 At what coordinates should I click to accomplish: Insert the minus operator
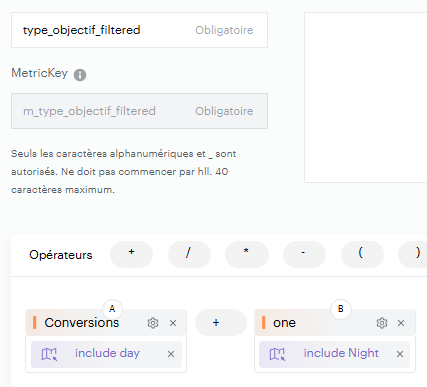[x=304, y=254]
